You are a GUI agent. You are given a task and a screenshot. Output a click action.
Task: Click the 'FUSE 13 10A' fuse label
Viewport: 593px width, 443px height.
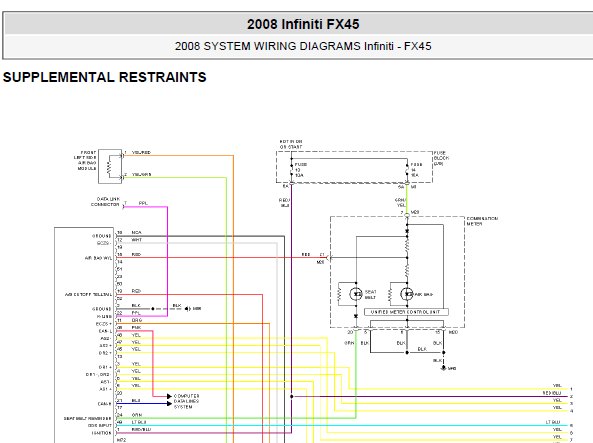(x=300, y=170)
